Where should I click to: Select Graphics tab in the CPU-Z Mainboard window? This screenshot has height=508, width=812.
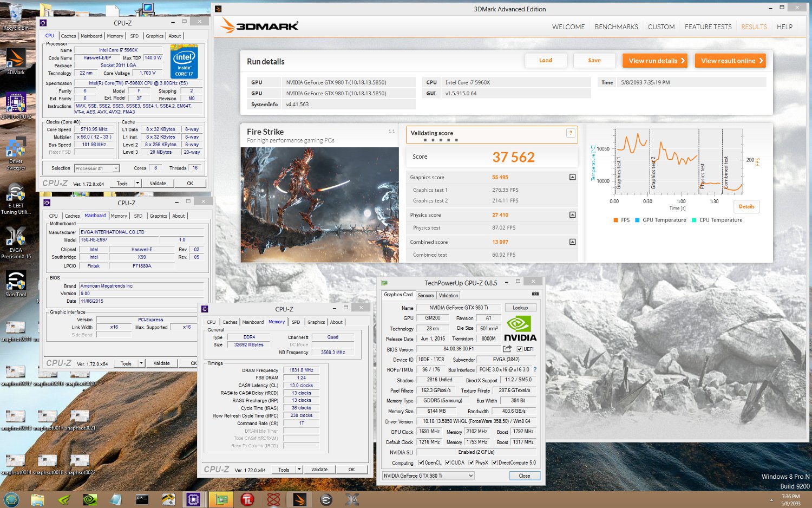pyautogui.click(x=158, y=216)
